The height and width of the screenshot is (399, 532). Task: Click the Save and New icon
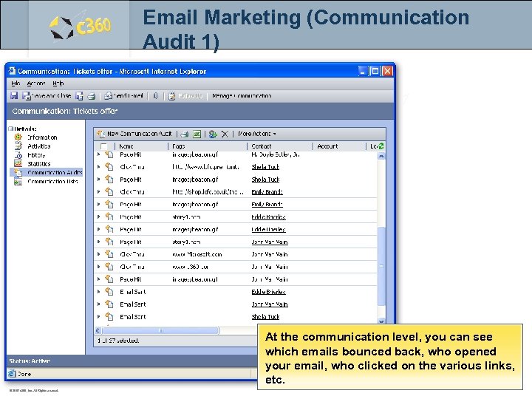click(x=79, y=96)
